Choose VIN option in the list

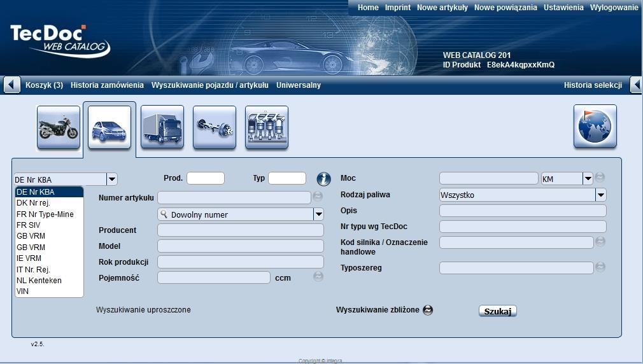[49, 291]
